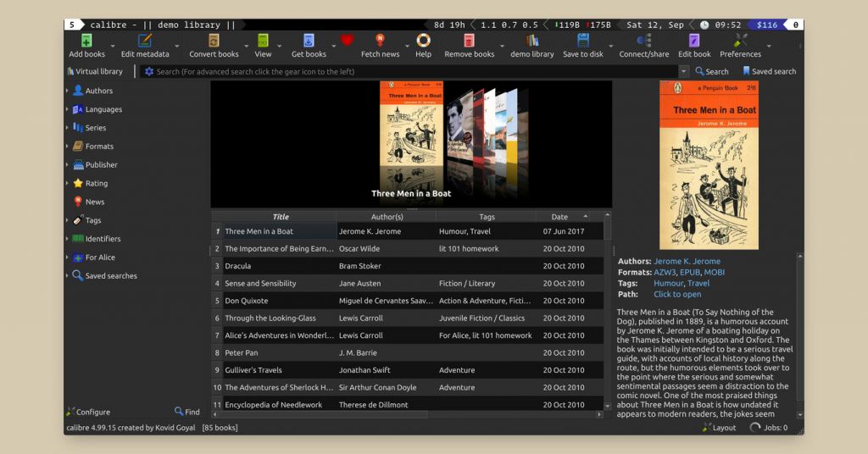This screenshot has width=868, height=454.
Task: Sort the book list by Title column
Action: coord(280,217)
